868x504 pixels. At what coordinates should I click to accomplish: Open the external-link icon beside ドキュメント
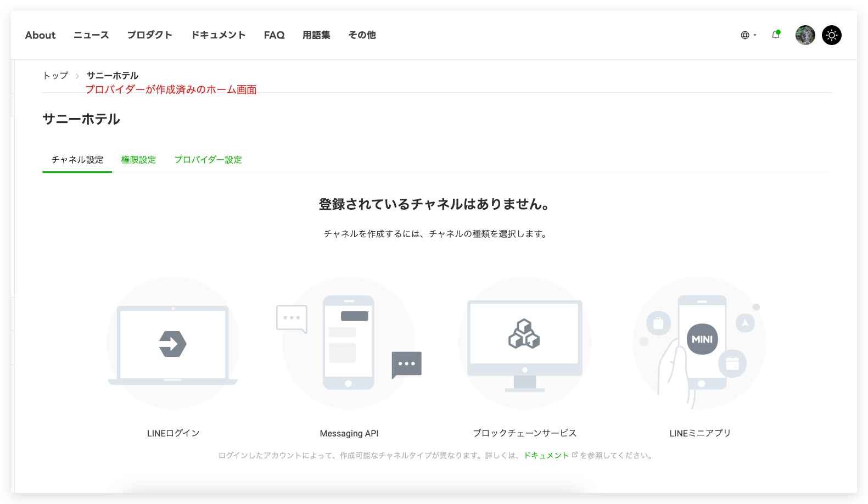coord(575,455)
